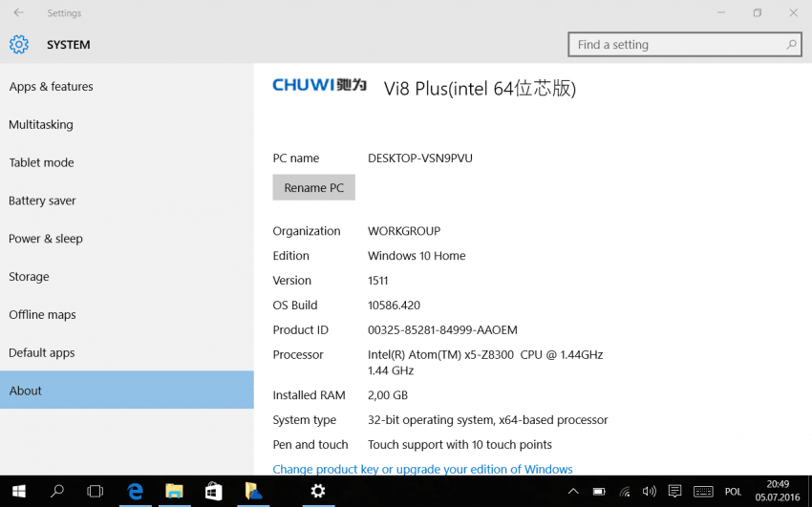Image resolution: width=812 pixels, height=507 pixels.
Task: Open taskbar search magnifier
Action: (x=57, y=491)
